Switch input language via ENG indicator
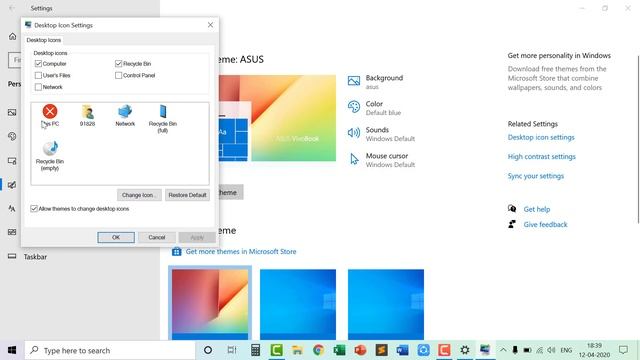This screenshot has width=640, height=360. [566, 350]
